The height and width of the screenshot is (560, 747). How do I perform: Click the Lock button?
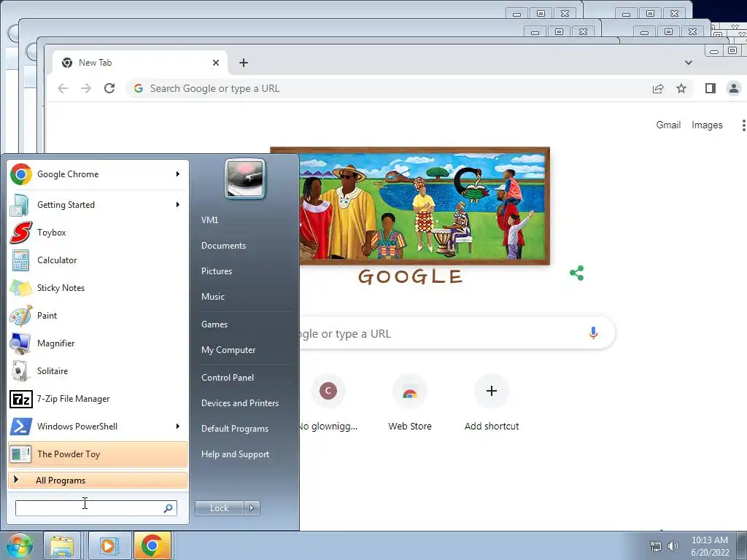point(219,508)
